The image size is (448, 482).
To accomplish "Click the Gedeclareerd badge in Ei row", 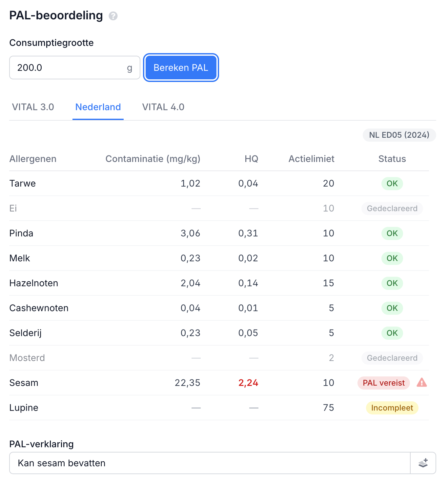I will point(392,209).
